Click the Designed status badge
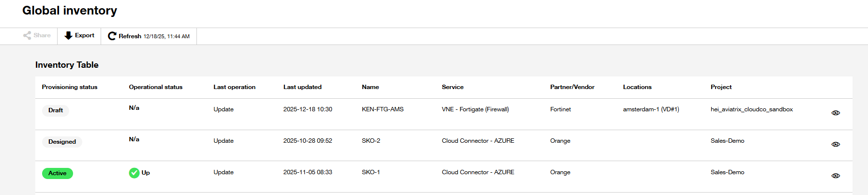The image size is (868, 195). [62, 142]
